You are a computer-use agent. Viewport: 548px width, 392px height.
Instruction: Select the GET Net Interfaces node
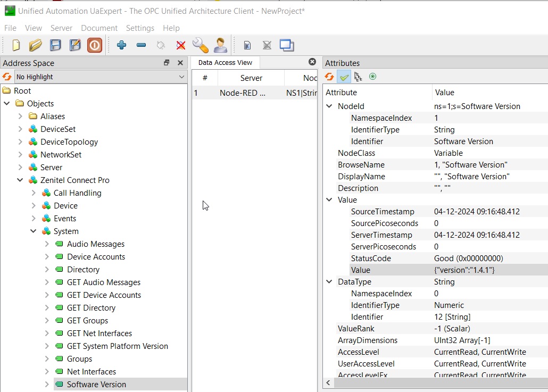[x=99, y=333]
